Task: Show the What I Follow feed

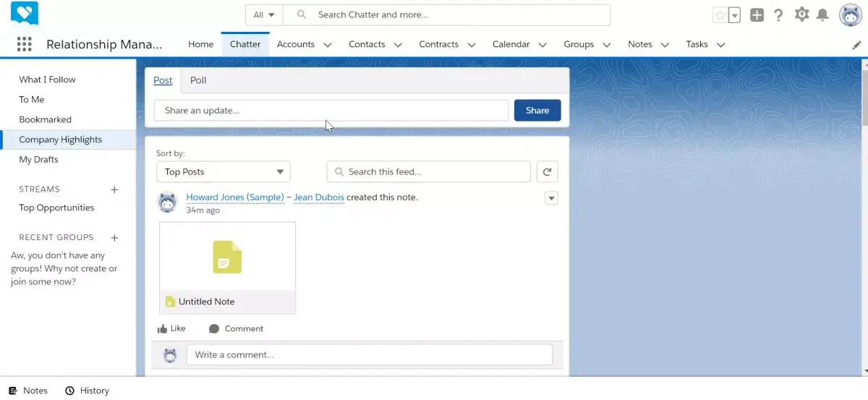Action: point(47,80)
